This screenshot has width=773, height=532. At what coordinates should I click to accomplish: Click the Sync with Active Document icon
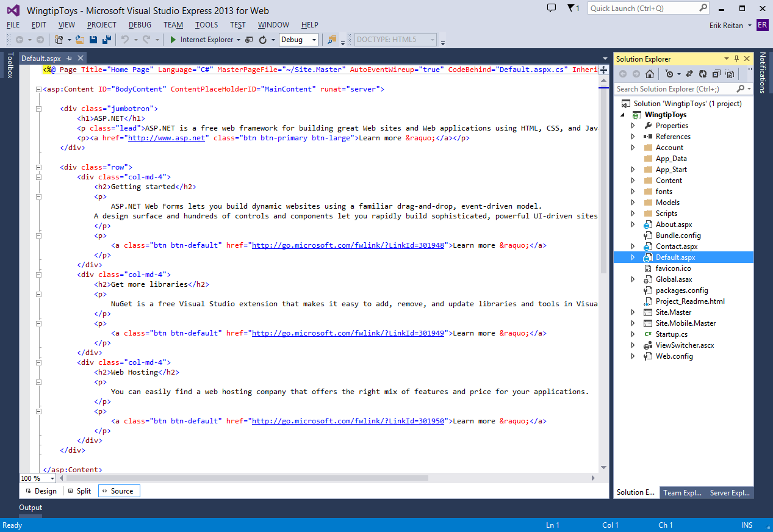pos(689,73)
